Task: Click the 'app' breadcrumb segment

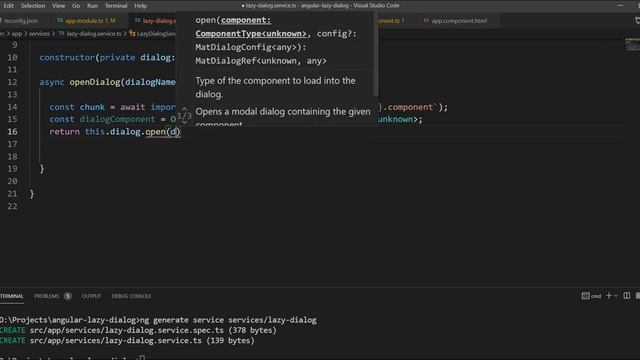Action: (x=17, y=34)
